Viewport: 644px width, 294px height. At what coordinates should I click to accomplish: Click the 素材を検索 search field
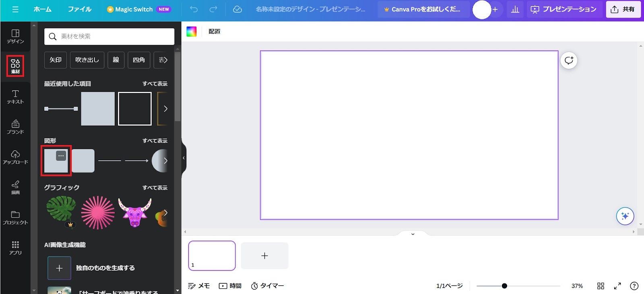tap(109, 37)
